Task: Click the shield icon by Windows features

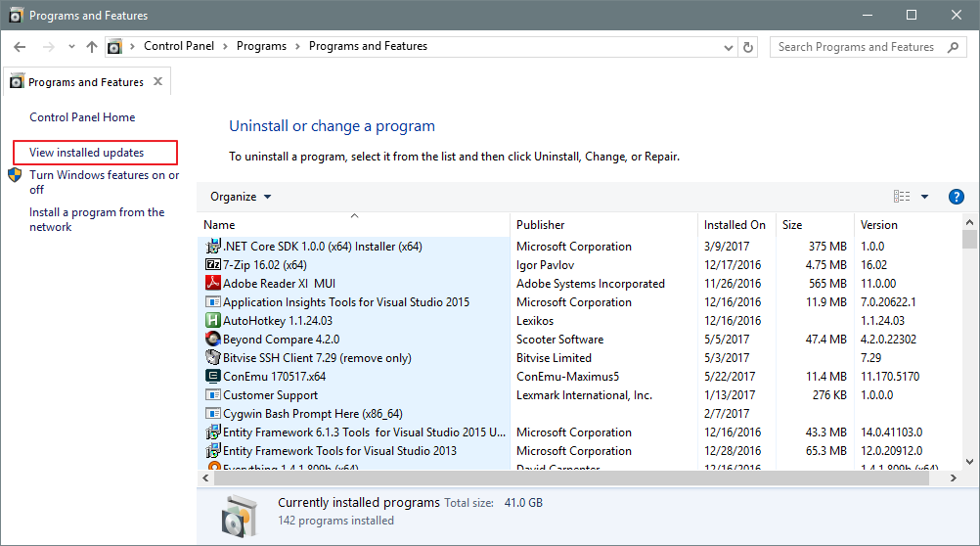Action: click(x=15, y=175)
